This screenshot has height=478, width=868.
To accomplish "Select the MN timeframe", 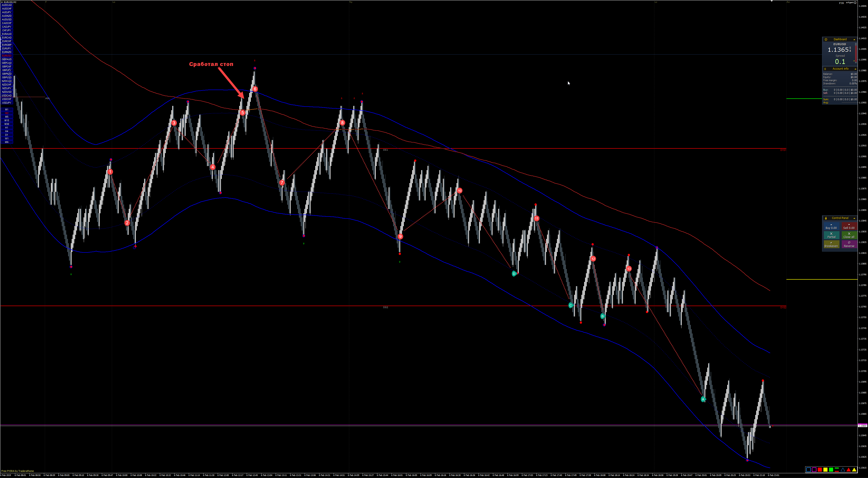I will (7, 142).
